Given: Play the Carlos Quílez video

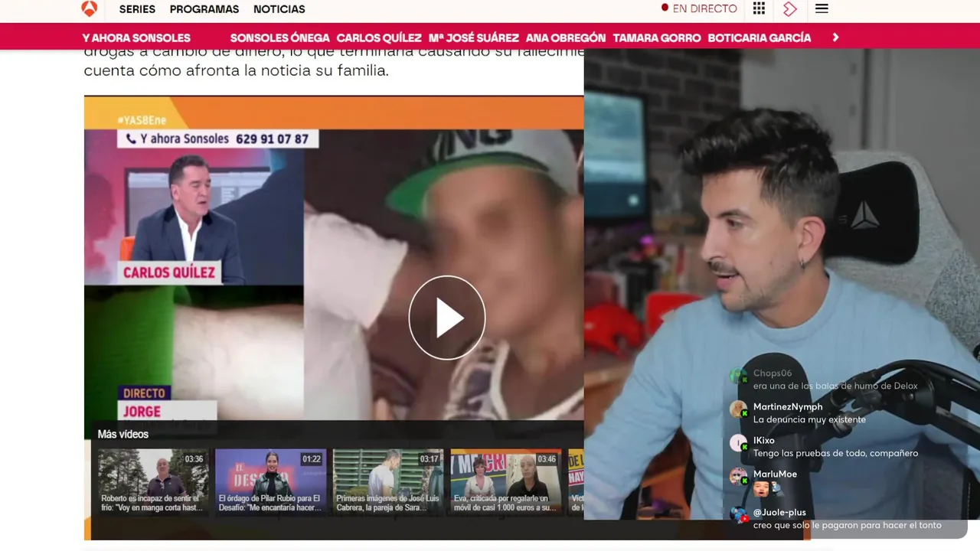Looking at the screenshot, I should [447, 318].
